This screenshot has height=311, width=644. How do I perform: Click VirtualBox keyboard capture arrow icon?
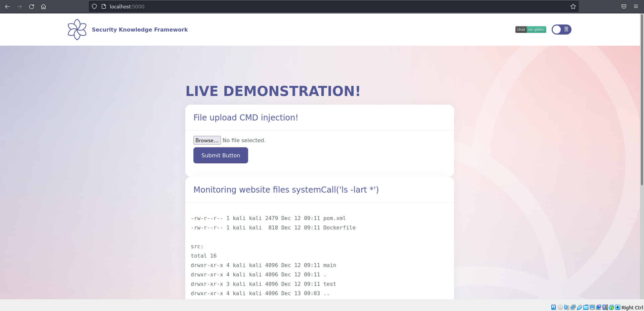(x=618, y=307)
